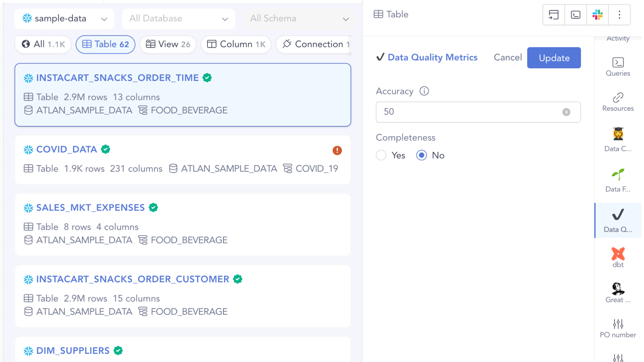Click the Snowflake icon beside SALES_MKT_EXPENSES

[28, 208]
